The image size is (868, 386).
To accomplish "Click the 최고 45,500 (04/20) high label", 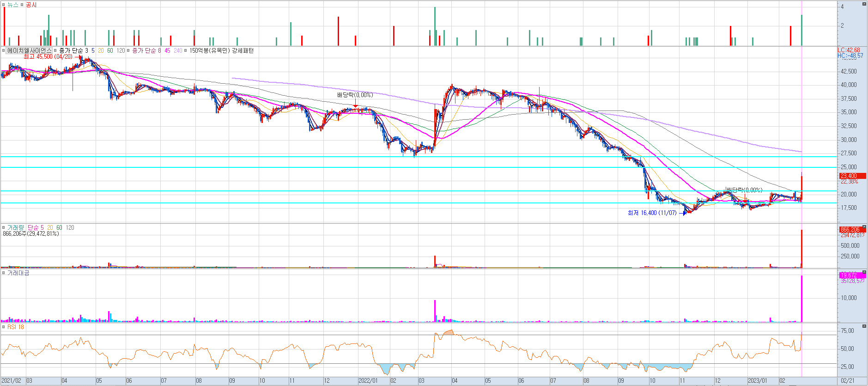I will [x=48, y=56].
